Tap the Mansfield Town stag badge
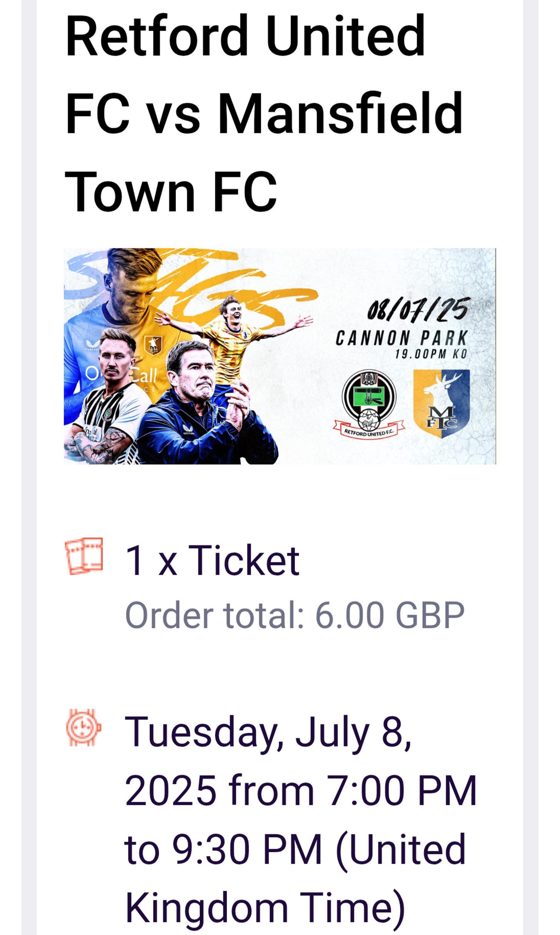 (442, 404)
